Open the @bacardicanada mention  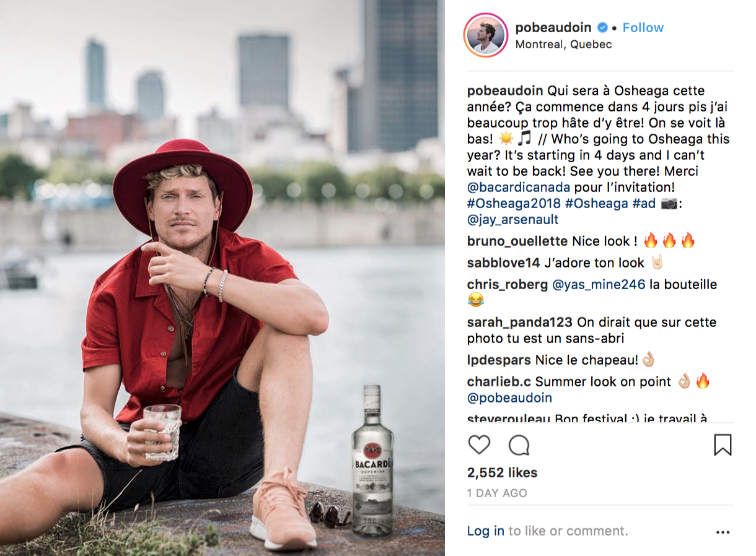[x=518, y=188]
